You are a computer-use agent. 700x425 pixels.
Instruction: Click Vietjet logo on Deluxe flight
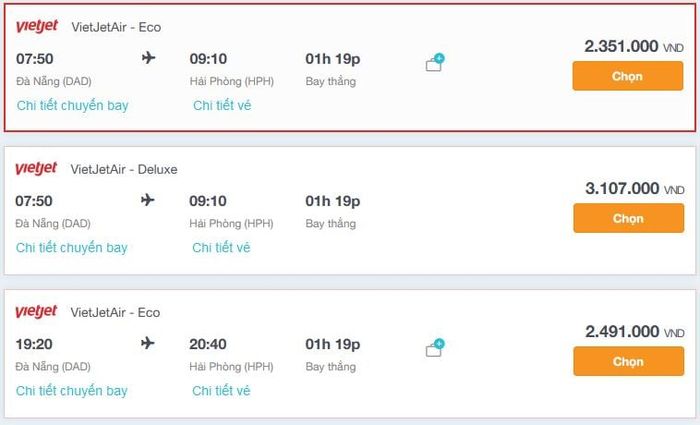point(36,168)
